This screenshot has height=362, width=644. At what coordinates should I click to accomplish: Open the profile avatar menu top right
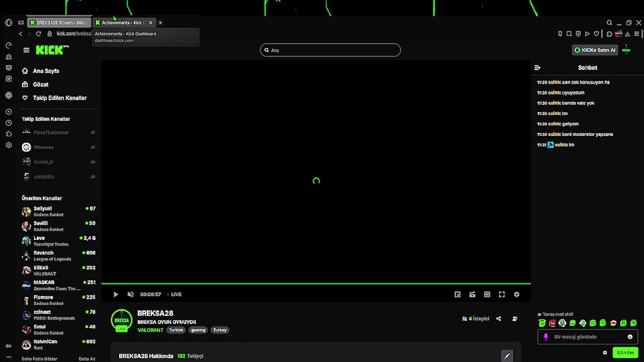(626, 50)
